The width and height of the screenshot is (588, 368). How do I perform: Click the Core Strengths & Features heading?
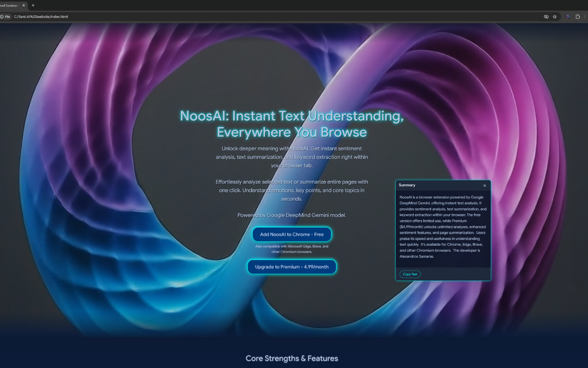click(x=292, y=358)
